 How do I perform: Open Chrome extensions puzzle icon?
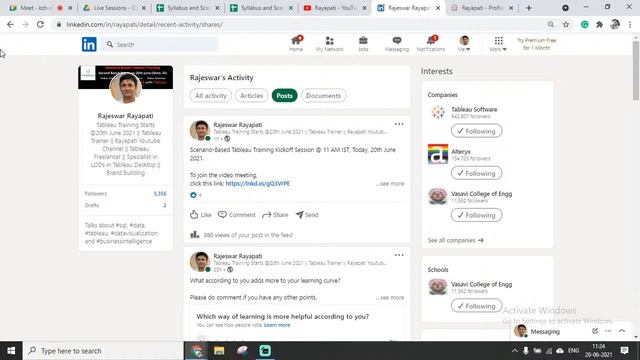click(x=600, y=24)
